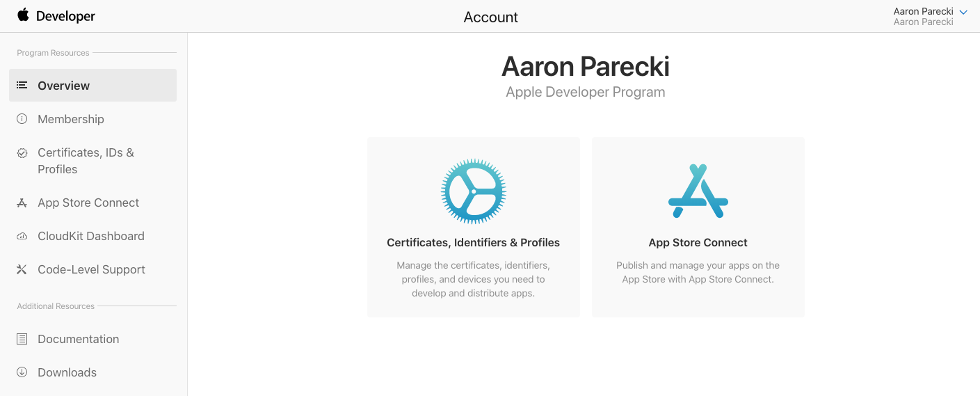Click the Overview list icon in sidebar
Image resolution: width=980 pixels, height=396 pixels.
click(22, 86)
